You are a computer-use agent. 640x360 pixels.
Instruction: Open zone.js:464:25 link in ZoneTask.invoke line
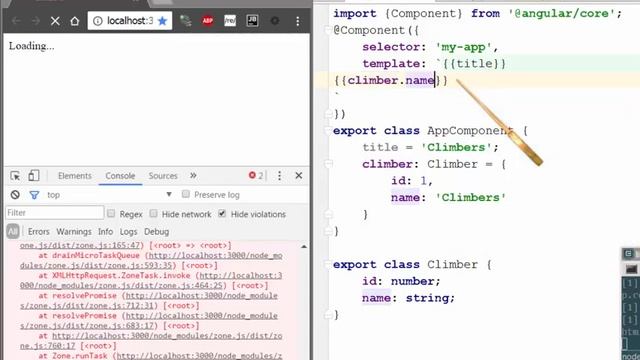click(151, 280)
